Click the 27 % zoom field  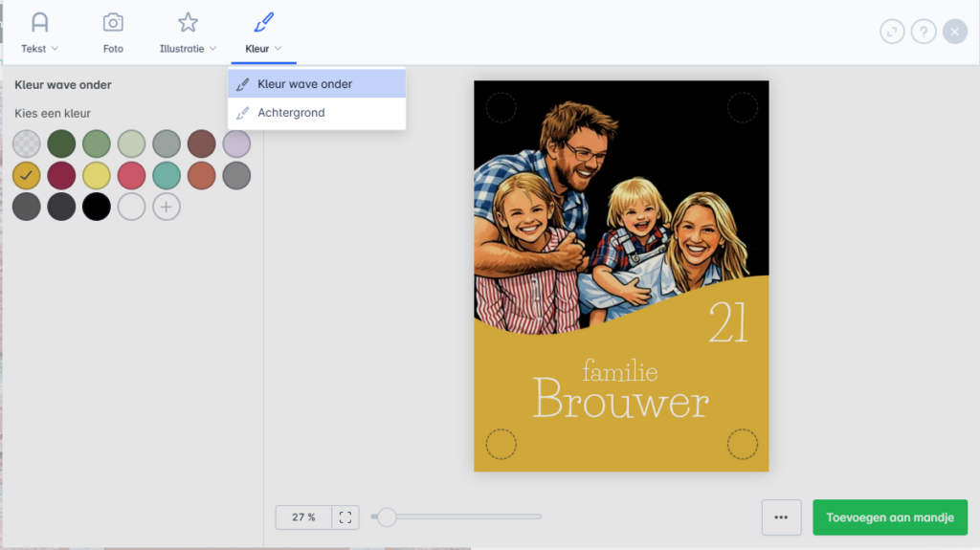[x=303, y=517]
